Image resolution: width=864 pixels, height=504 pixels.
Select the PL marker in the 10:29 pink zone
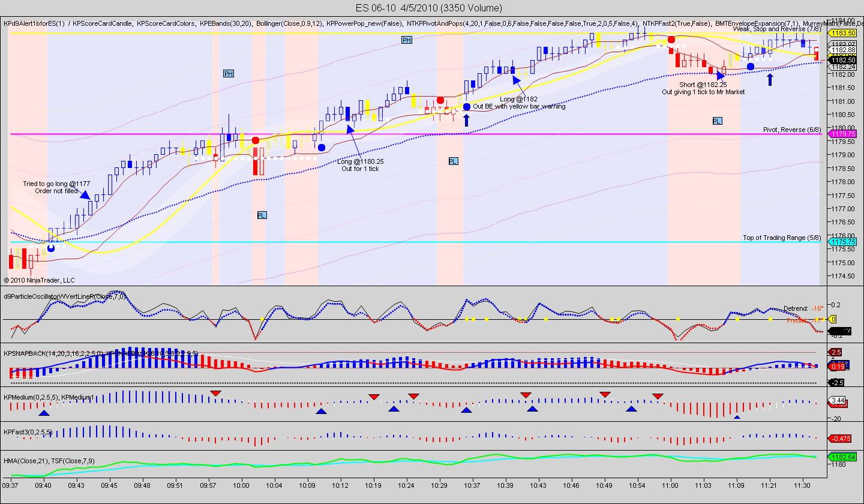pos(453,161)
